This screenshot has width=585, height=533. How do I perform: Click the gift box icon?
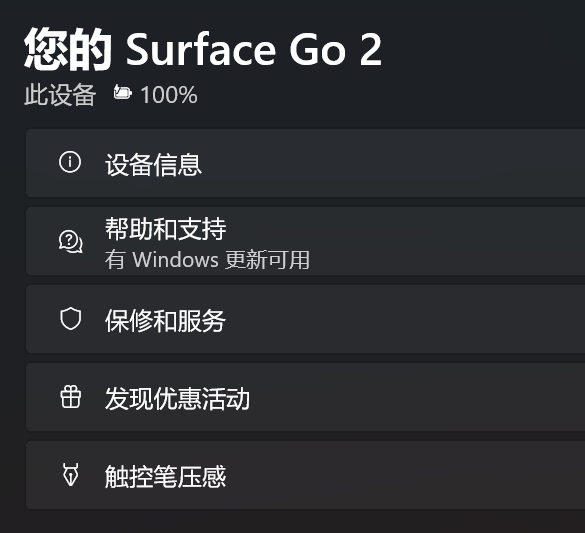click(71, 397)
